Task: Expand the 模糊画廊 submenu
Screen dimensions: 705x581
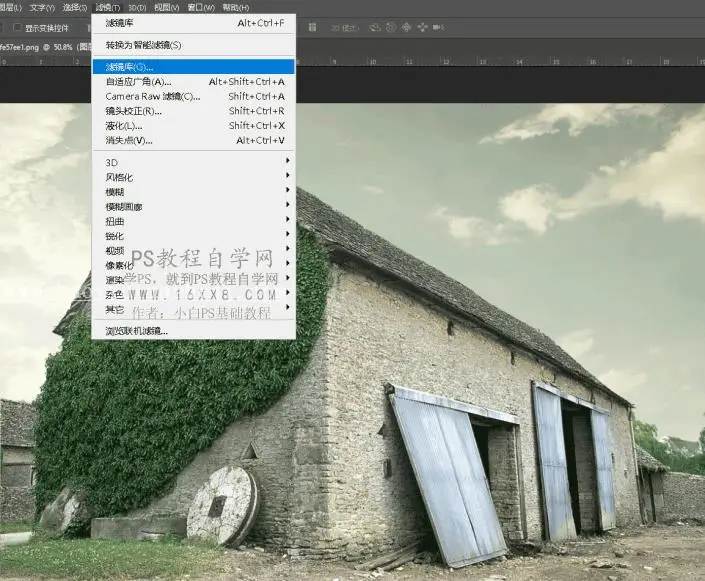Action: [194, 206]
